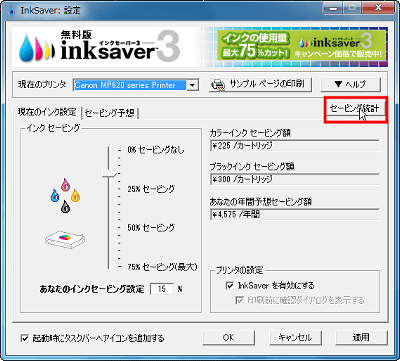The width and height of the screenshot is (400, 361).
Task: Click the キャンセル button
Action: click(x=295, y=338)
